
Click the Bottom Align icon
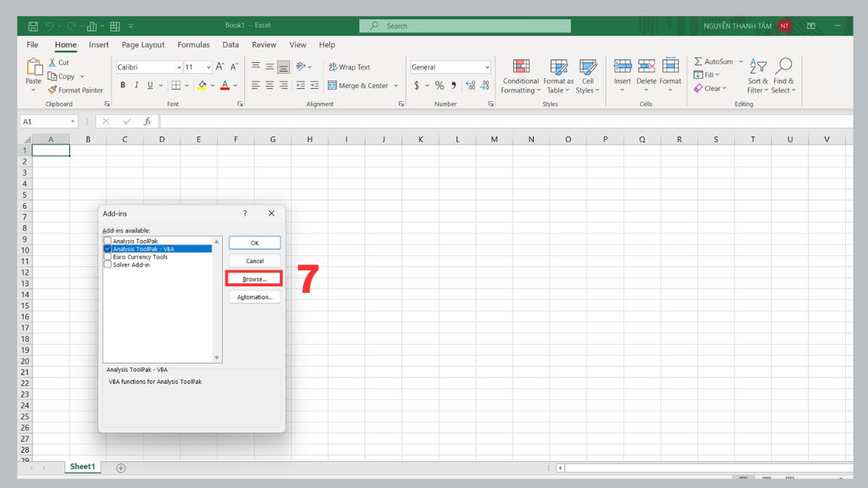[284, 67]
